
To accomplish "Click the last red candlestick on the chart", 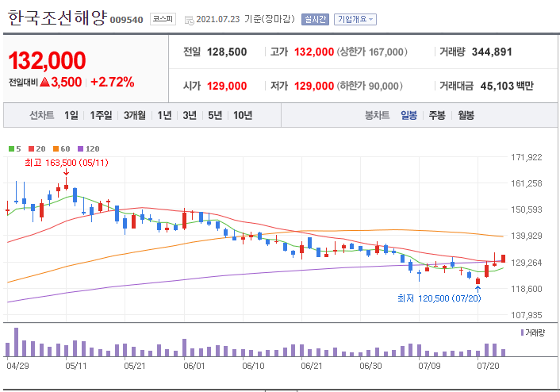I will coord(503,259).
